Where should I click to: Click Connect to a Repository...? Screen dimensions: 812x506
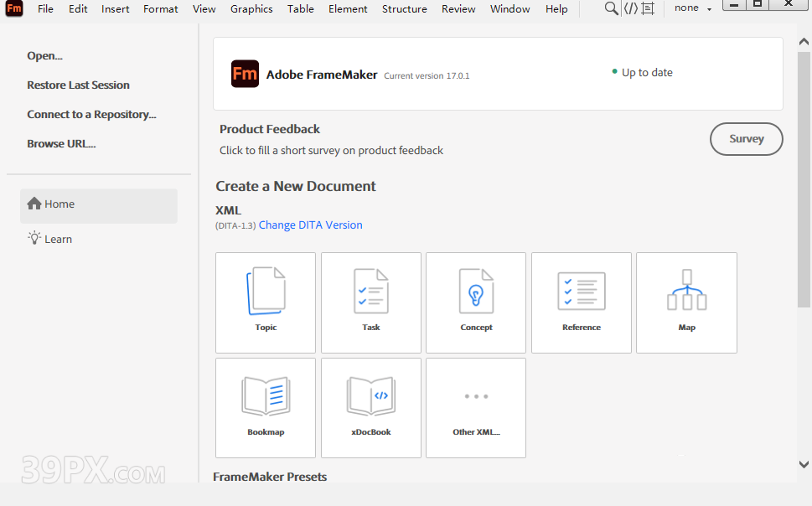[x=91, y=115]
